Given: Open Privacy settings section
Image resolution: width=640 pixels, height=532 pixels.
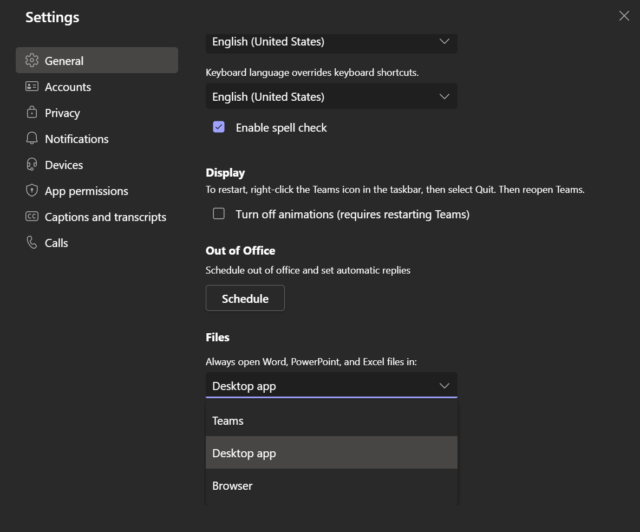Looking at the screenshot, I should click(62, 113).
